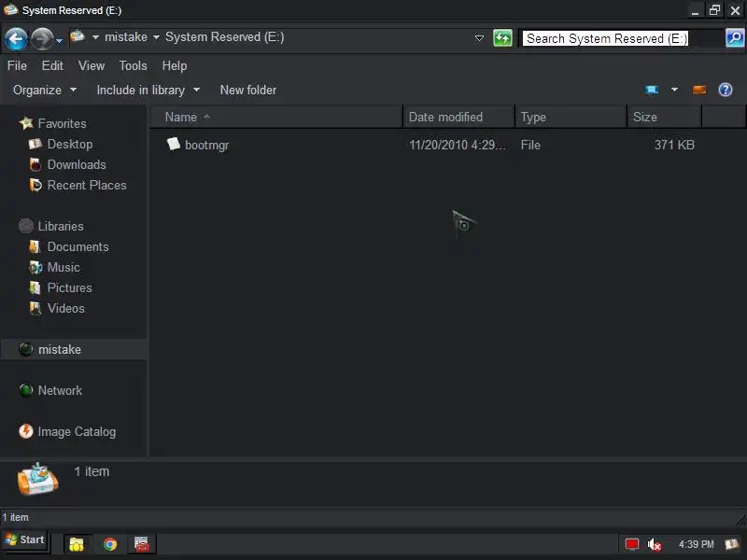Image resolution: width=747 pixels, height=560 pixels.
Task: Click the grayed Forward arrow button
Action: click(42, 38)
